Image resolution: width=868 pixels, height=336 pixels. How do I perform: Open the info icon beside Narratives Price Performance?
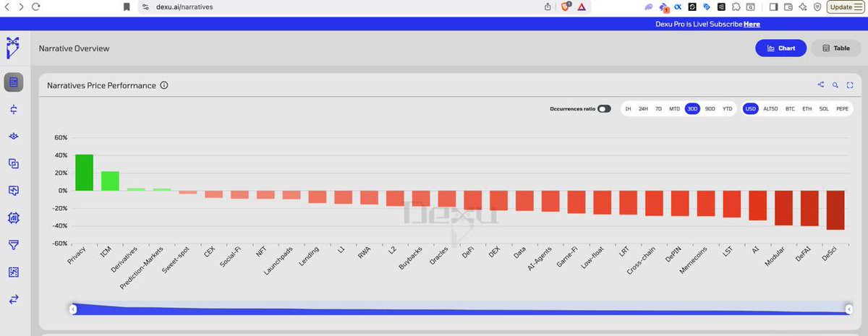[164, 85]
